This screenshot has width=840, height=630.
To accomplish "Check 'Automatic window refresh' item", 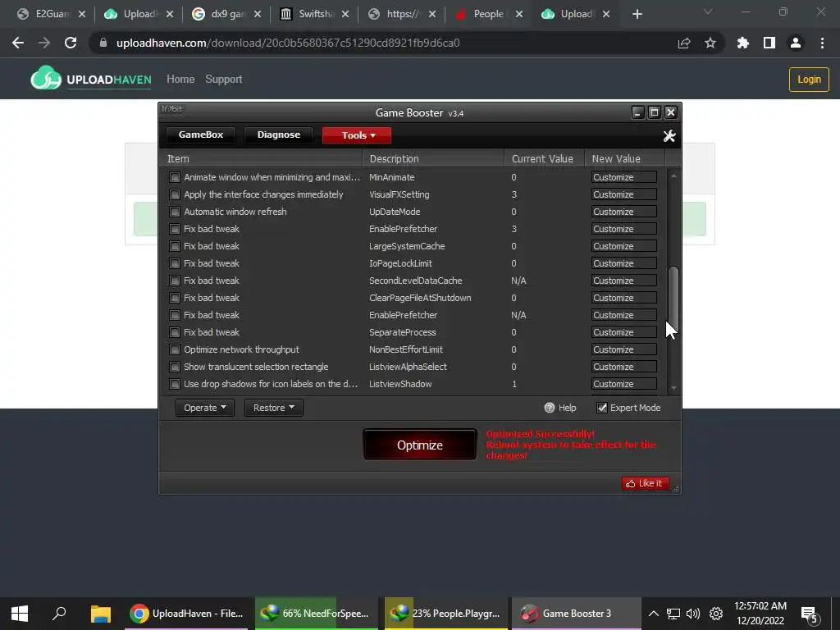I will click(174, 212).
